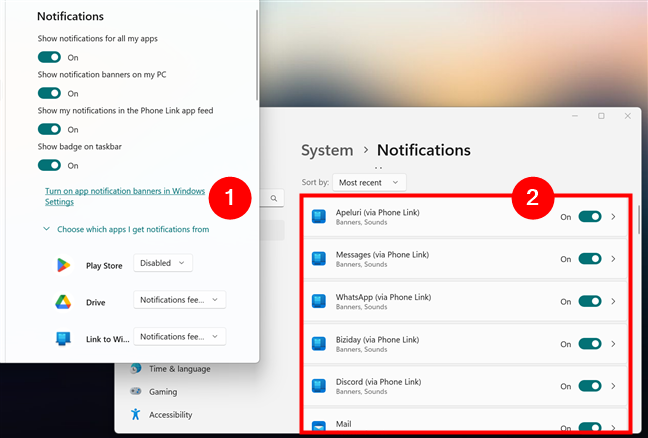Click the Accessibility person icon
This screenshot has width=648, height=438.
pyautogui.click(x=136, y=414)
